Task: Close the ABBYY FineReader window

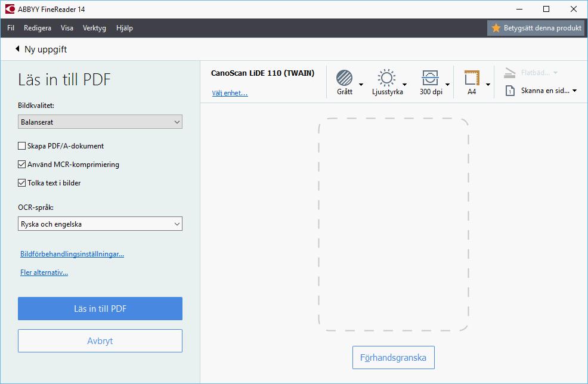Action: [573, 9]
